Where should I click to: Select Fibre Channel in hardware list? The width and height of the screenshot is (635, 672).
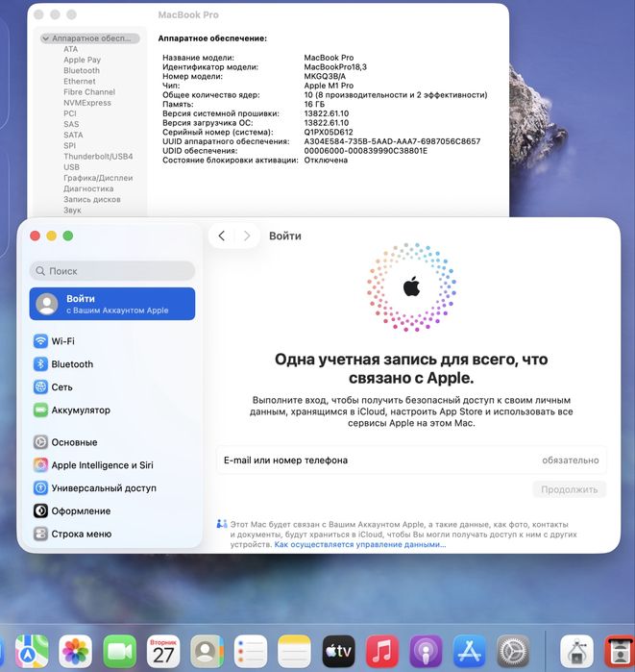point(89,91)
